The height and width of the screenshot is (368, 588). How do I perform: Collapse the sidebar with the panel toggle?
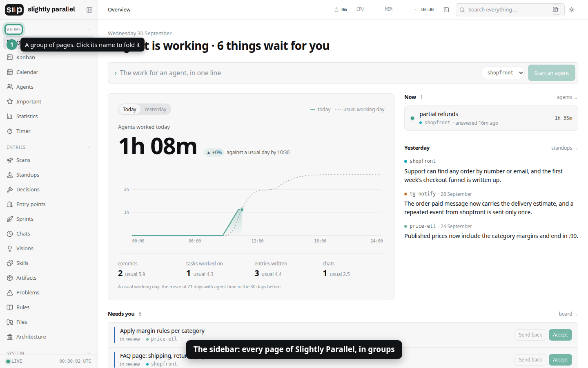pyautogui.click(x=89, y=10)
